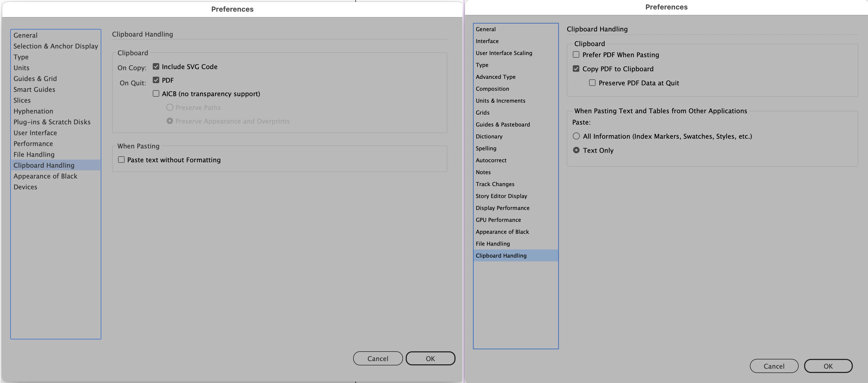Go to GPU Performance preferences
Screen dimensions: 868x383
coord(498,220)
